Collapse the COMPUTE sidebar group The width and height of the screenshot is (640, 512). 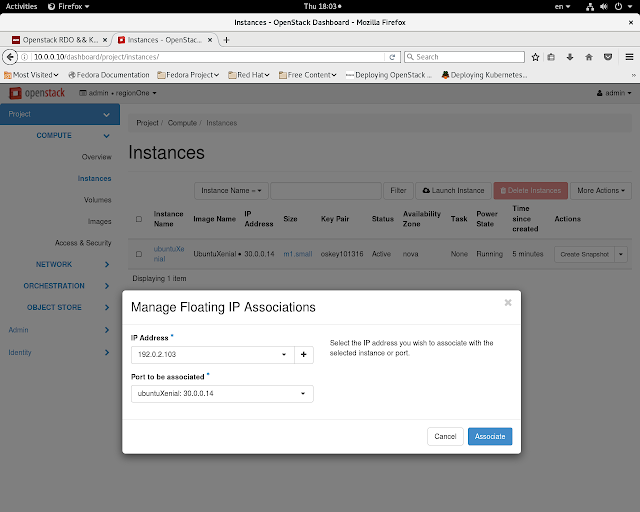click(x=71, y=136)
